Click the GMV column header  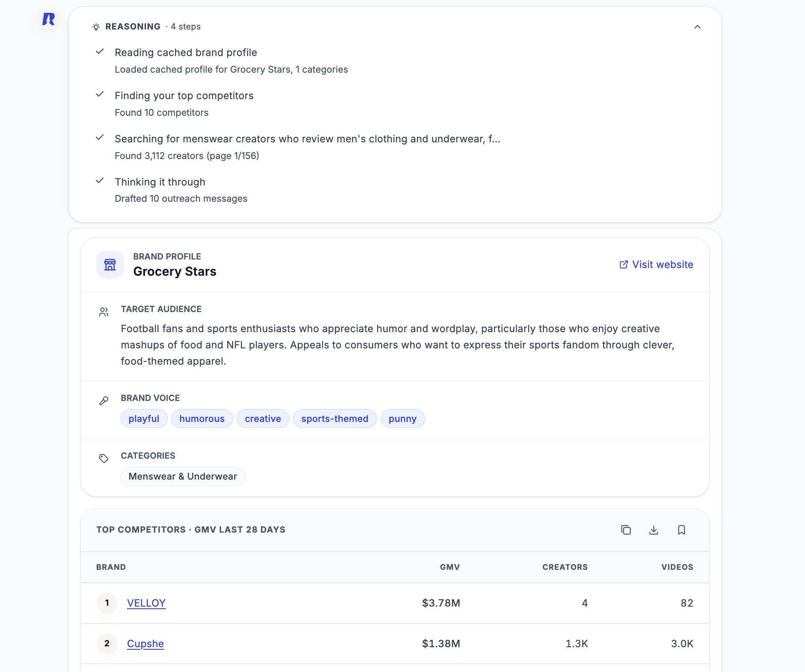coord(450,567)
